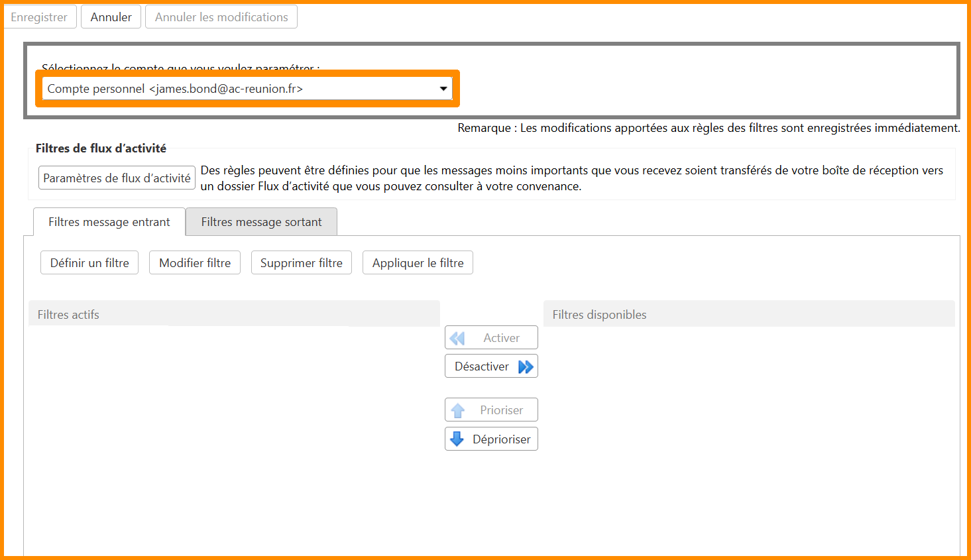
Task: Expand the account selector dropdown arrow
Action: pos(443,89)
